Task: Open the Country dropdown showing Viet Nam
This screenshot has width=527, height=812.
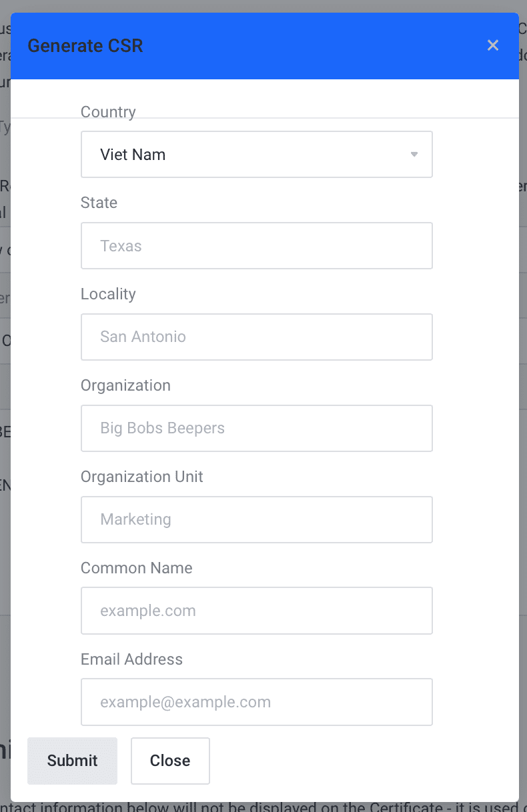Action: (256, 155)
